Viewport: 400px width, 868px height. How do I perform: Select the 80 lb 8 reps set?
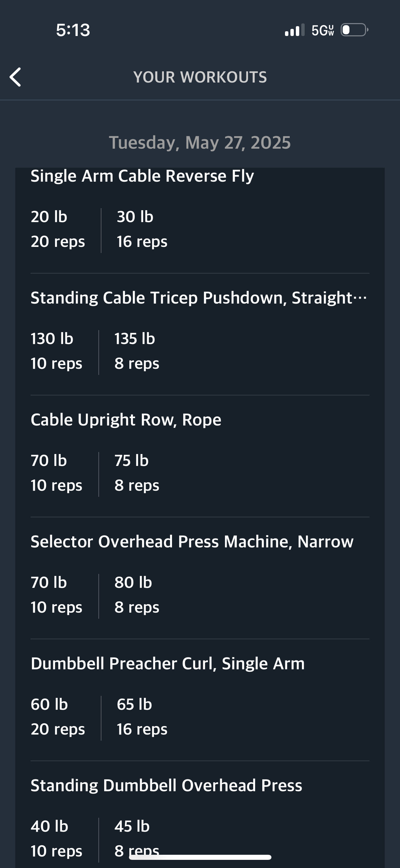[x=136, y=595]
